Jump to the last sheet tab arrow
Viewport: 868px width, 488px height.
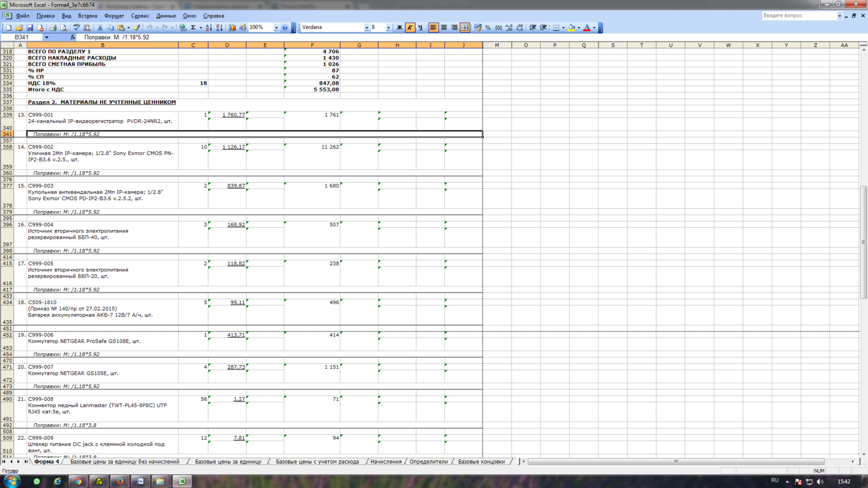pos(26,461)
